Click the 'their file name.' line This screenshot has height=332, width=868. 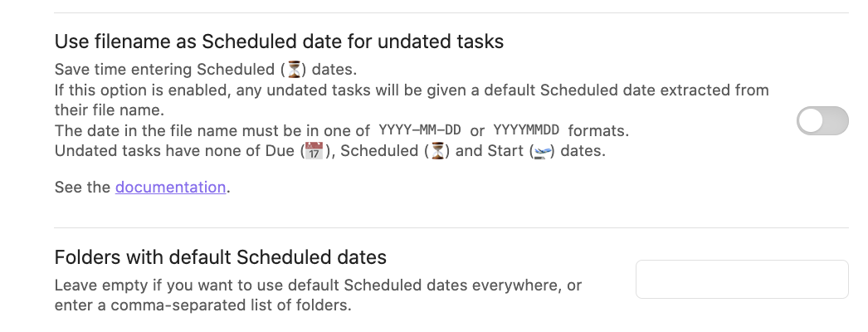pos(109,110)
